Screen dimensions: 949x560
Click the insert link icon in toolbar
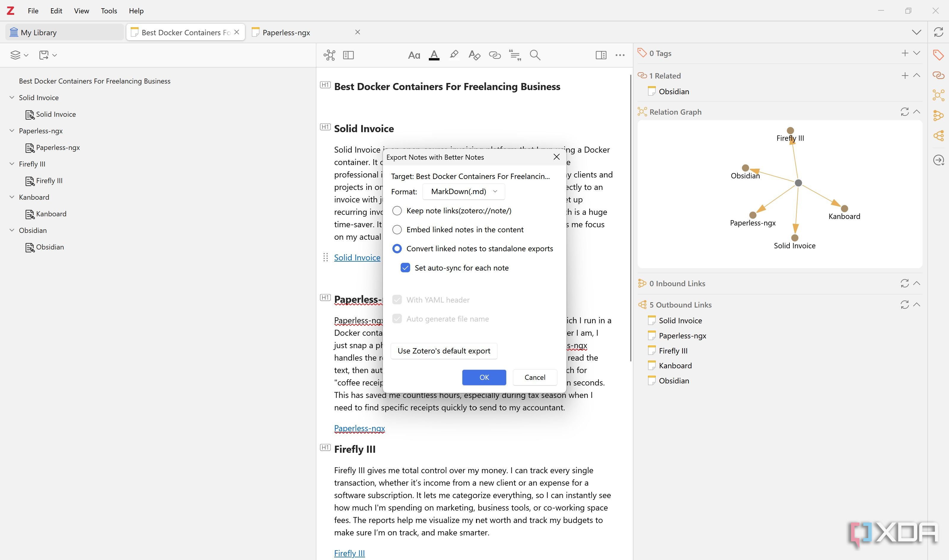(x=494, y=55)
